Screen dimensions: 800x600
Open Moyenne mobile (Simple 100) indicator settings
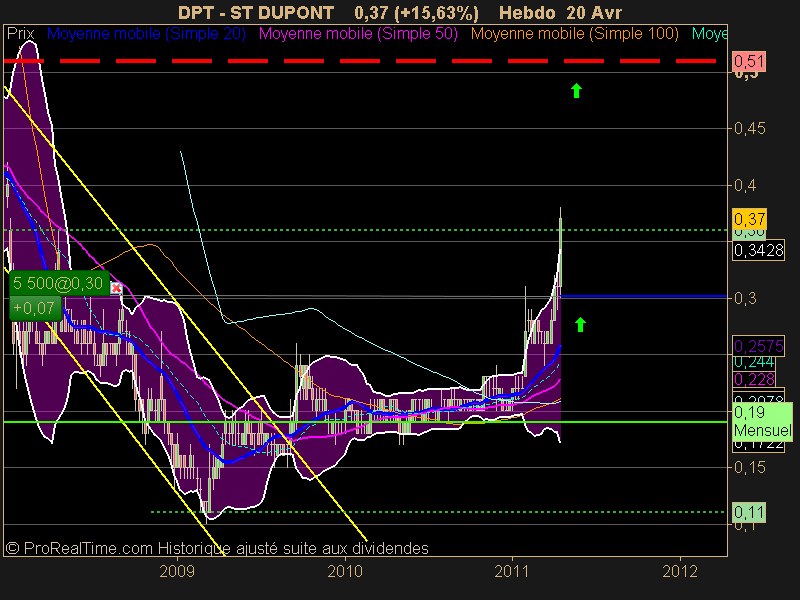click(x=574, y=34)
